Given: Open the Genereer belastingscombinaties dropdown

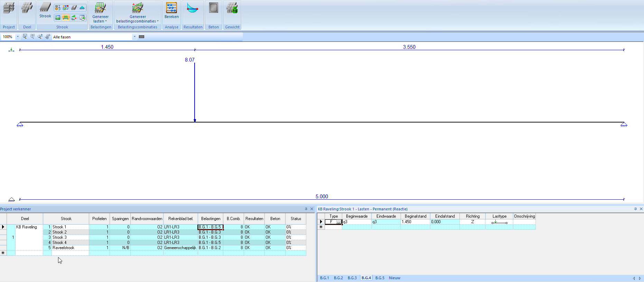Looking at the screenshot, I should (x=138, y=13).
